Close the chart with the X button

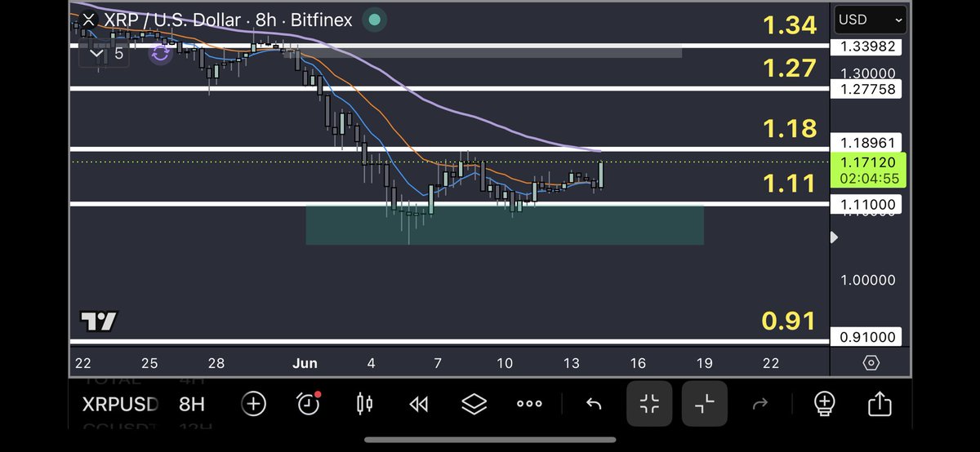[x=89, y=20]
